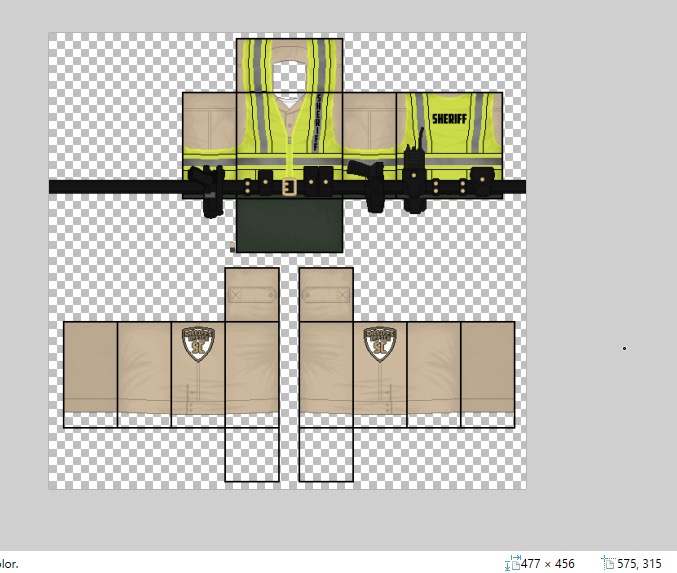Click the cursor position value 575, 315

[639, 564]
